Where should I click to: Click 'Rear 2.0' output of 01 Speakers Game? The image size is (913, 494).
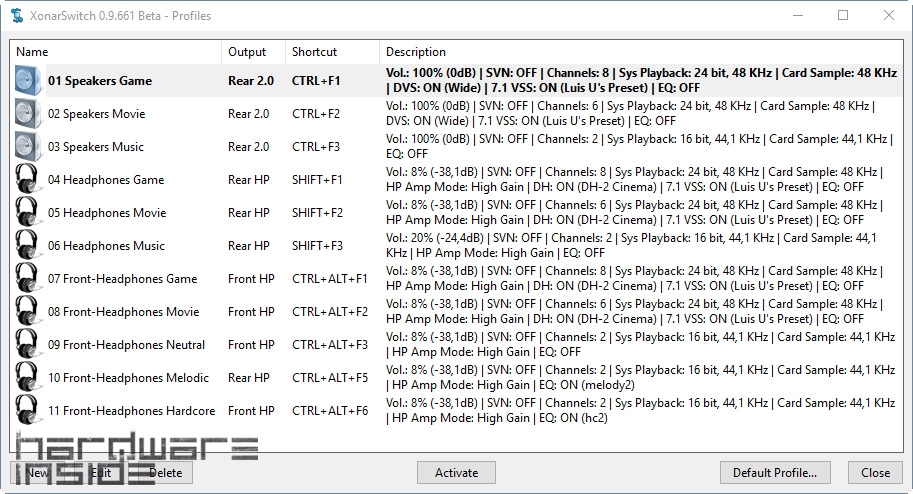251,81
